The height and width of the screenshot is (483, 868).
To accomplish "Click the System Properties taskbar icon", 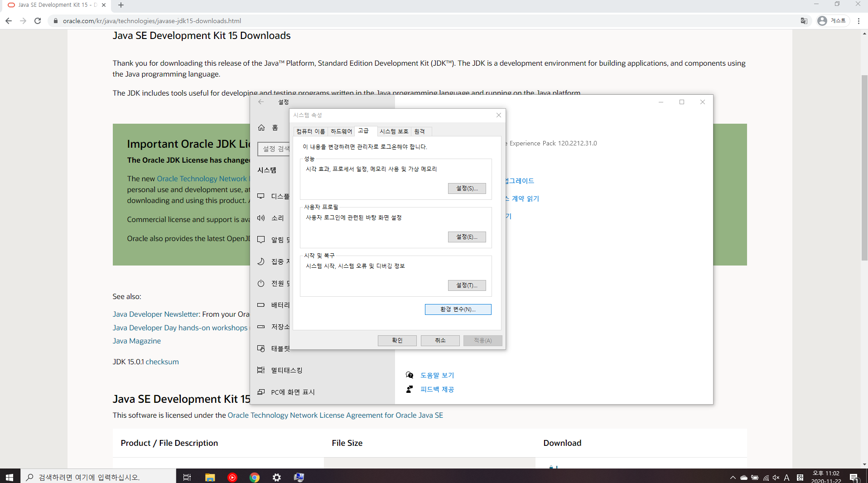I will point(299,477).
